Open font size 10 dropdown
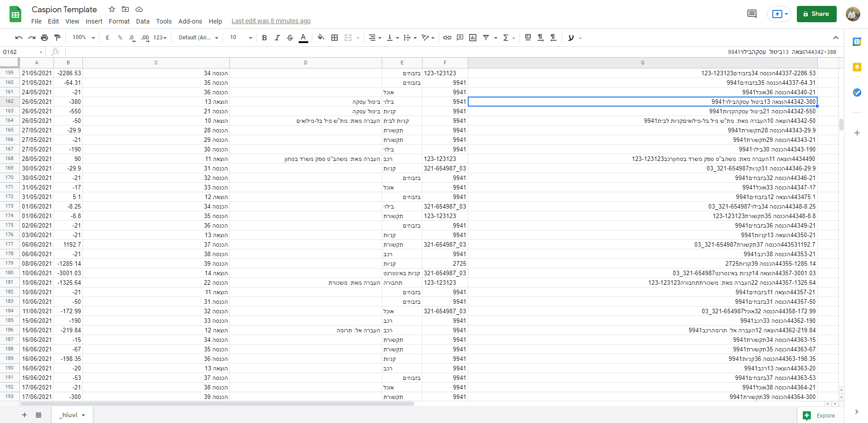The height and width of the screenshot is (423, 868). point(241,38)
